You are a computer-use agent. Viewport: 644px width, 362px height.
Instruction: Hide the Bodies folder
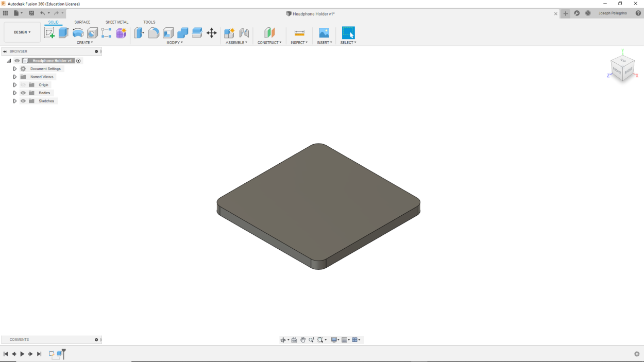[24, 93]
